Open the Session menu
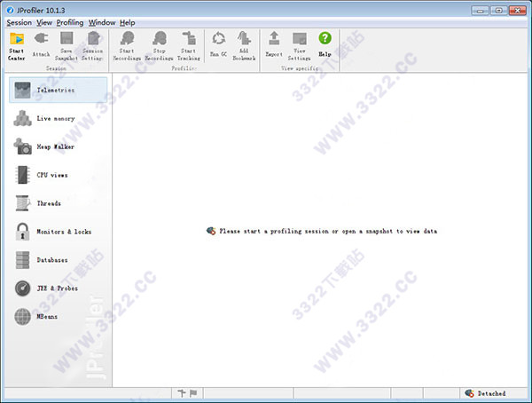The width and height of the screenshot is (532, 403). [19, 23]
